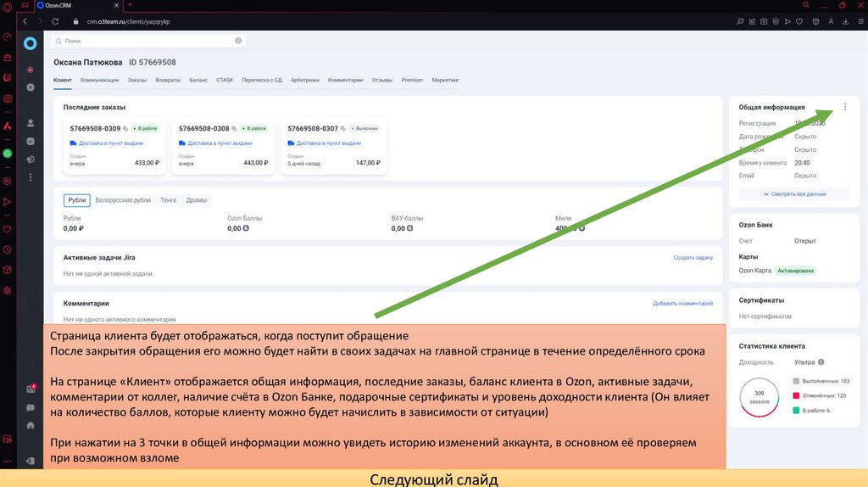The height and width of the screenshot is (487, 868).
Task: Open the Комментарии tab
Action: pyautogui.click(x=346, y=81)
